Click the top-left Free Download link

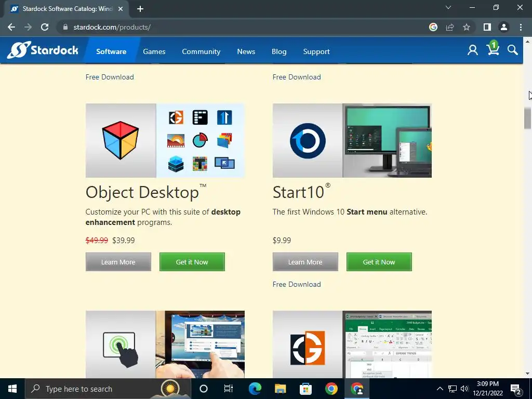pos(110,77)
